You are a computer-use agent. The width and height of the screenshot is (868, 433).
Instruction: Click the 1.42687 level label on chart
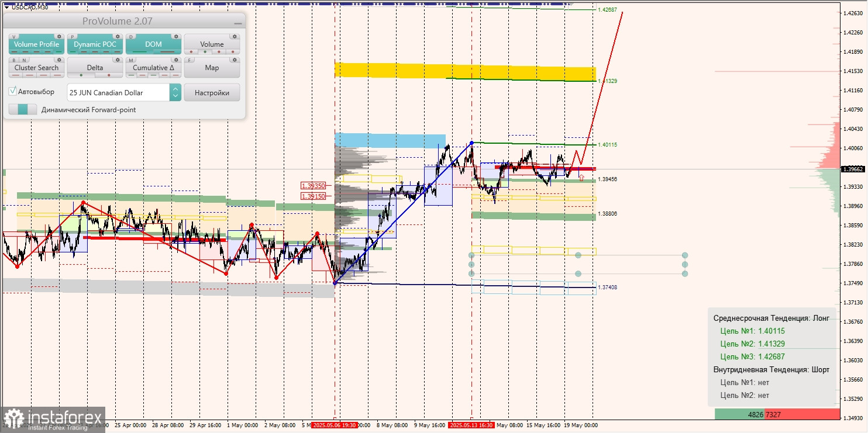click(607, 10)
